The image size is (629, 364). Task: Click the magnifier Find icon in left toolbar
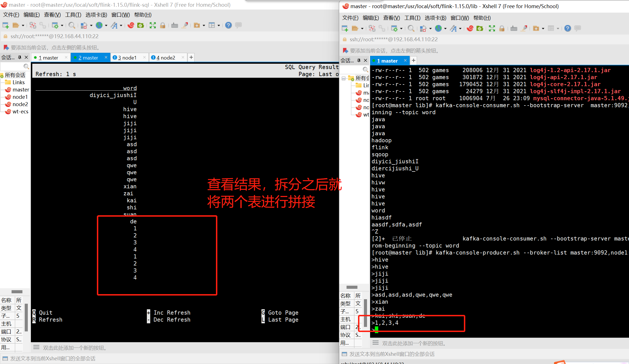click(x=72, y=25)
